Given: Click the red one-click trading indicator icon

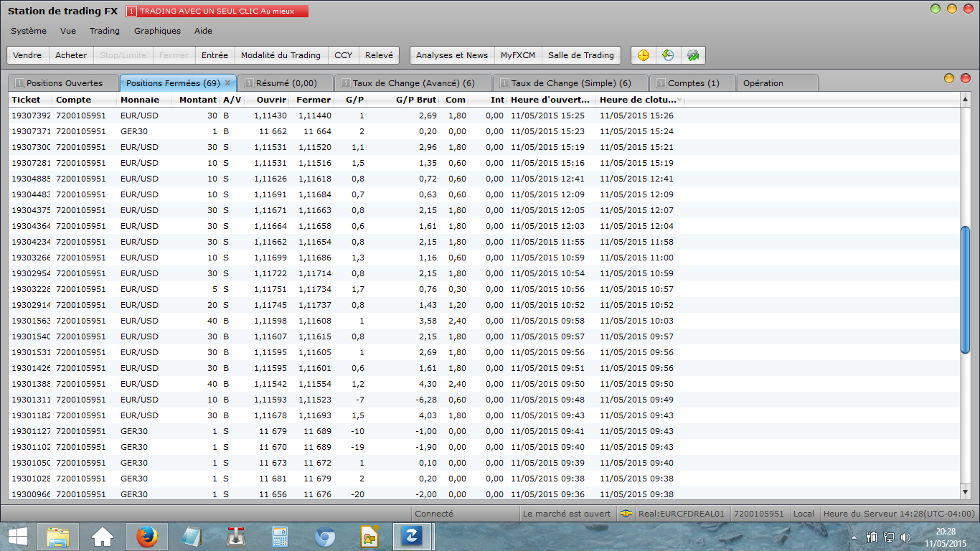Looking at the screenshot, I should tap(132, 11).
